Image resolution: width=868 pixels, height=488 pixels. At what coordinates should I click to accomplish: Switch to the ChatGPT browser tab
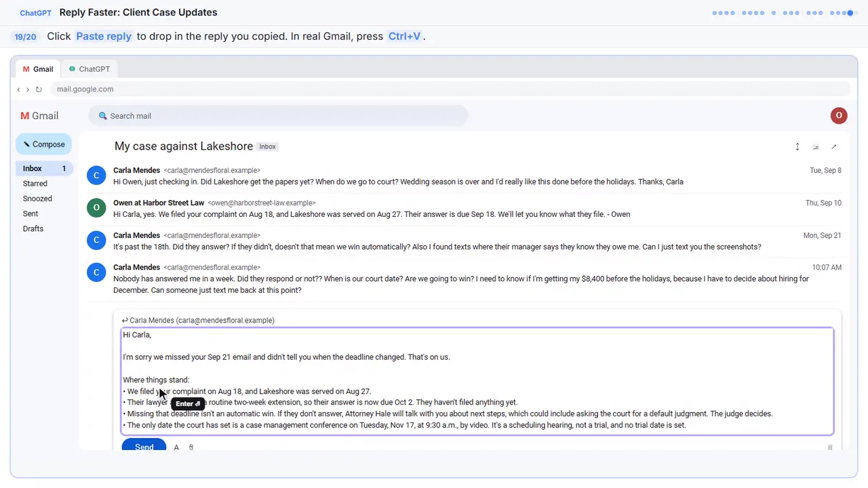(89, 69)
